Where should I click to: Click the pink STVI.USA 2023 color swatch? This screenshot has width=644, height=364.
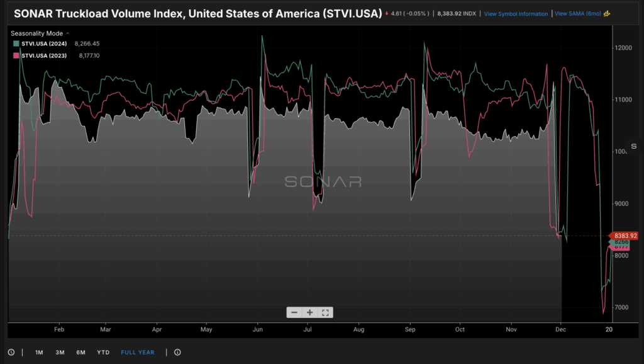coord(16,55)
